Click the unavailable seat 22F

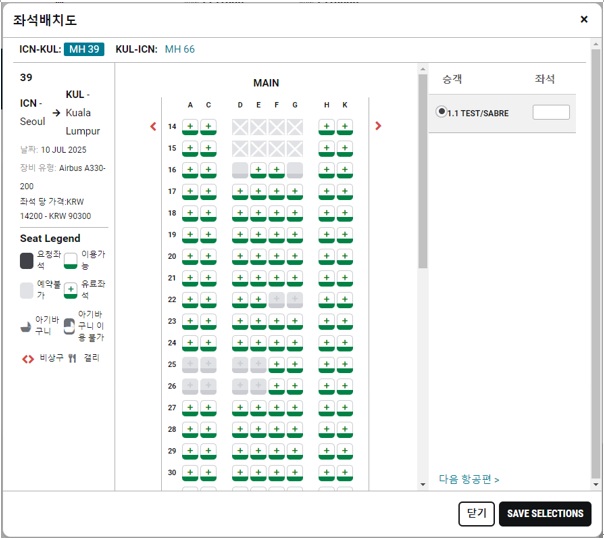pos(277,299)
